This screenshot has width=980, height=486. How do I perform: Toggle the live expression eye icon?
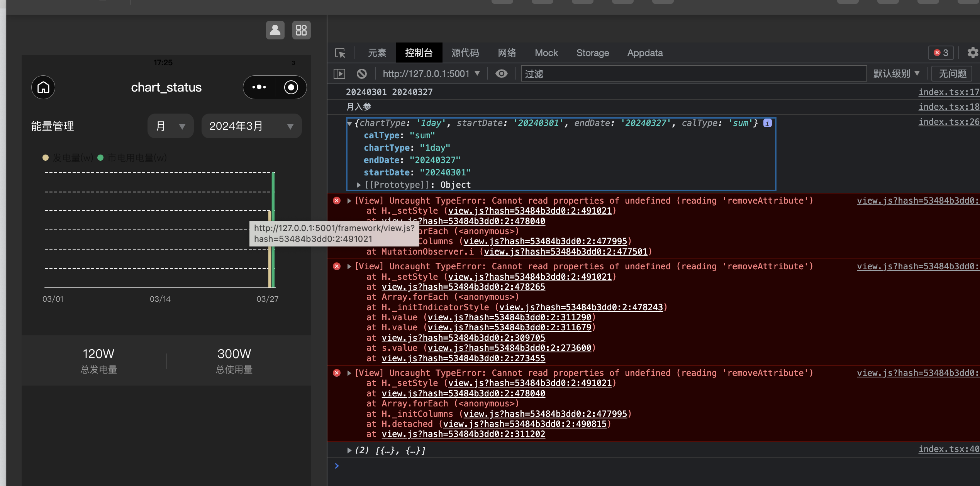pyautogui.click(x=502, y=74)
